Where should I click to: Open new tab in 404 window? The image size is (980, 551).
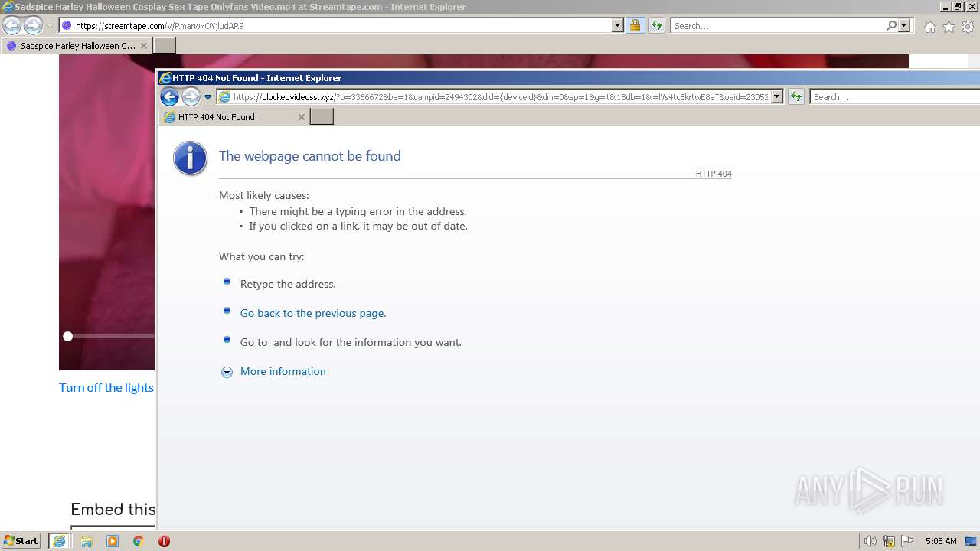coord(322,117)
